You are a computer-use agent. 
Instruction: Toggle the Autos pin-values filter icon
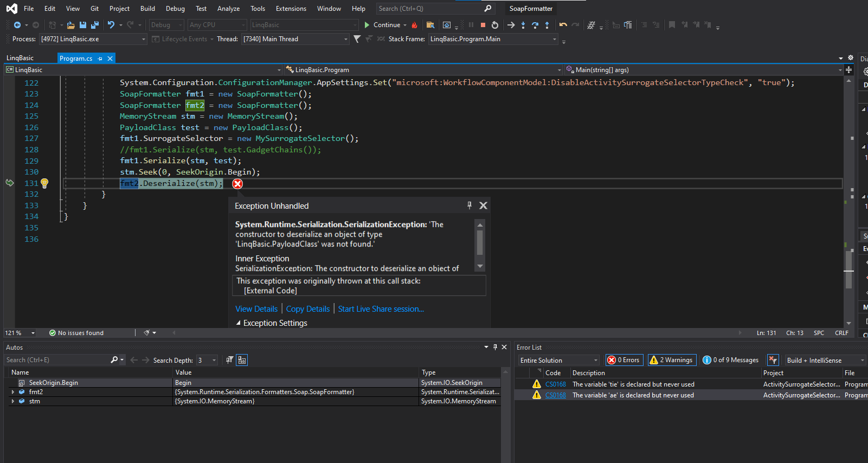[x=230, y=360]
